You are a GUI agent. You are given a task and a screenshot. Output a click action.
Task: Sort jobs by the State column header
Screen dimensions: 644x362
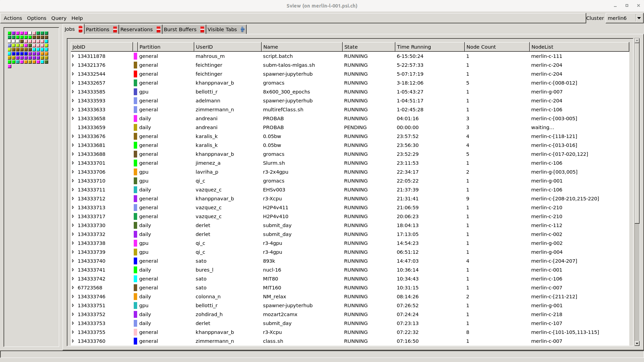(351, 47)
